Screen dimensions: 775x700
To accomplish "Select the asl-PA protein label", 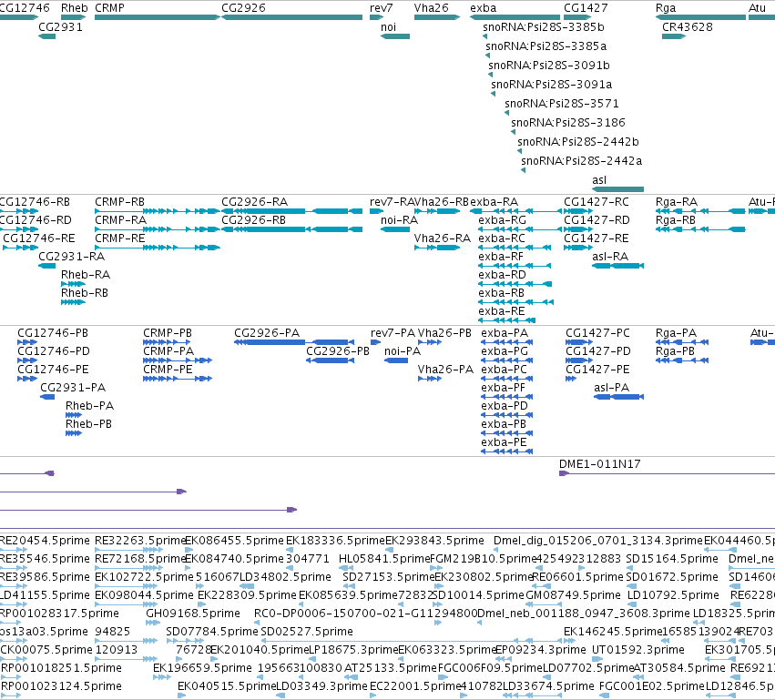I will coord(611,389).
